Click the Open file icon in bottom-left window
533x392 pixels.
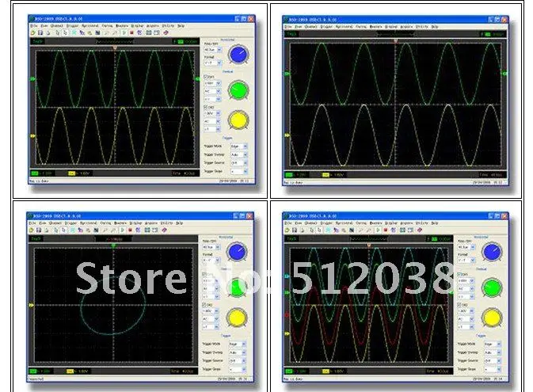tap(31, 230)
